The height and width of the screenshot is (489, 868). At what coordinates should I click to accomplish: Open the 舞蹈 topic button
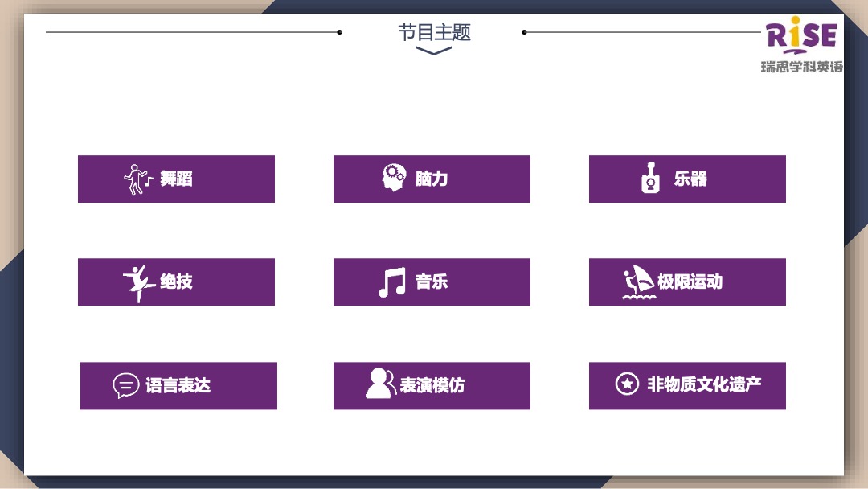click(176, 179)
